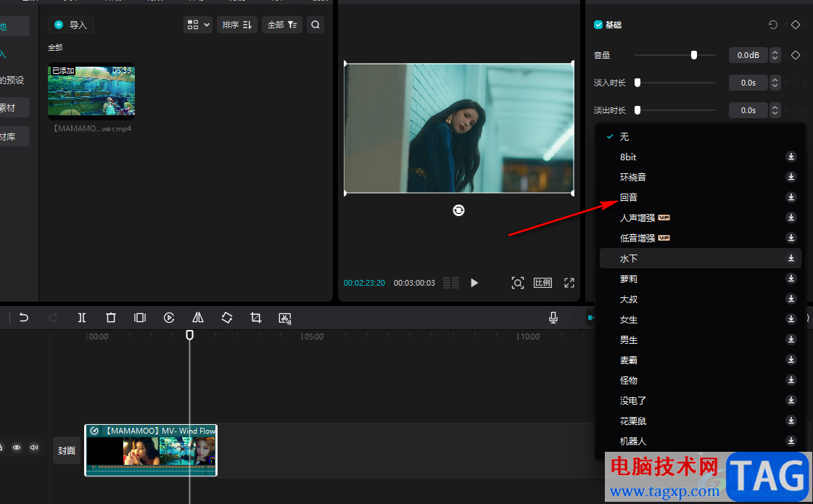Click the 比例 aspect ratio button
The height and width of the screenshot is (504, 813).
coord(543,283)
